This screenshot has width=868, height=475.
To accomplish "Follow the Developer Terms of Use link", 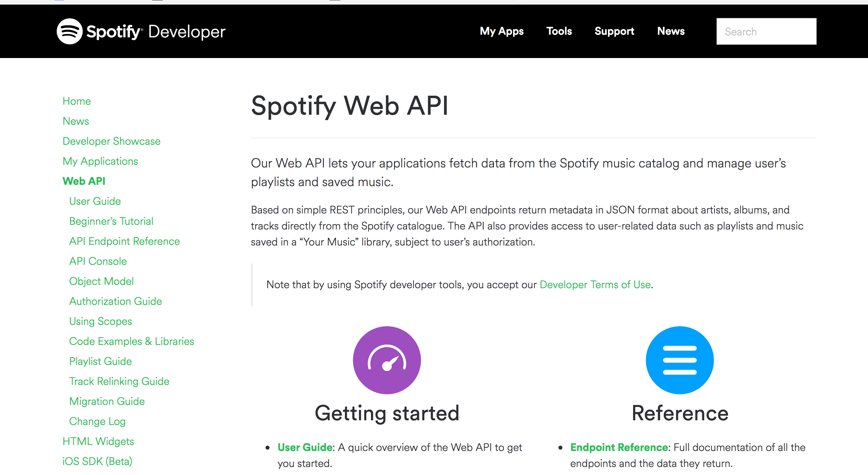I will [595, 285].
